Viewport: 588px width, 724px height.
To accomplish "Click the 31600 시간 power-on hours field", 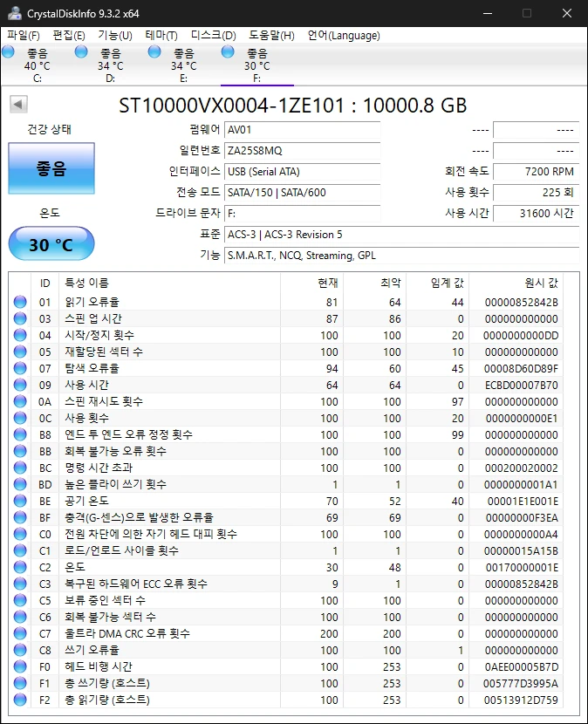I will 536,214.
